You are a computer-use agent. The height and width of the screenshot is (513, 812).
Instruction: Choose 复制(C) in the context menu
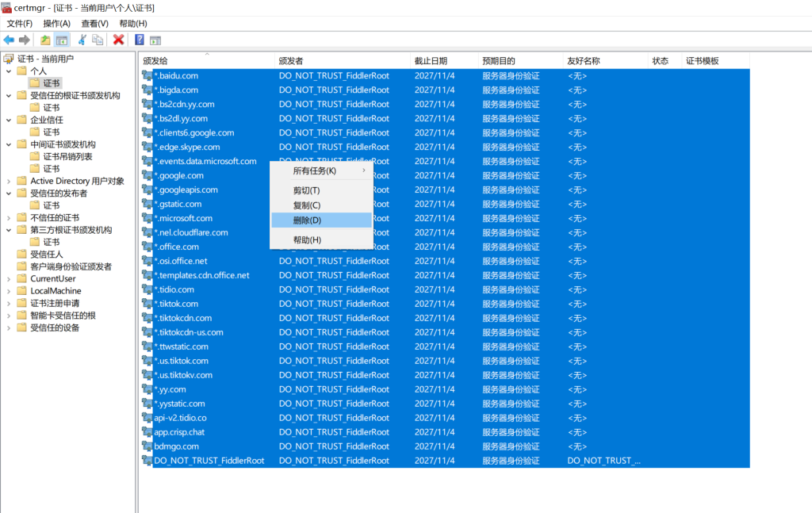click(x=322, y=205)
